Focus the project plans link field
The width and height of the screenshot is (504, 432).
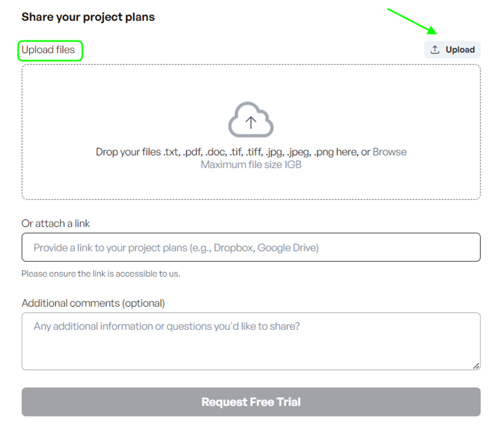point(251,247)
